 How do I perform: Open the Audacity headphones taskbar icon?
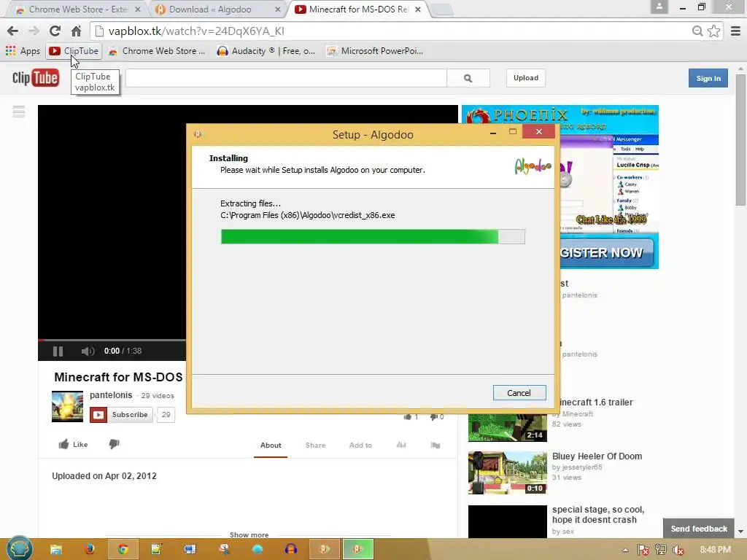click(x=291, y=550)
